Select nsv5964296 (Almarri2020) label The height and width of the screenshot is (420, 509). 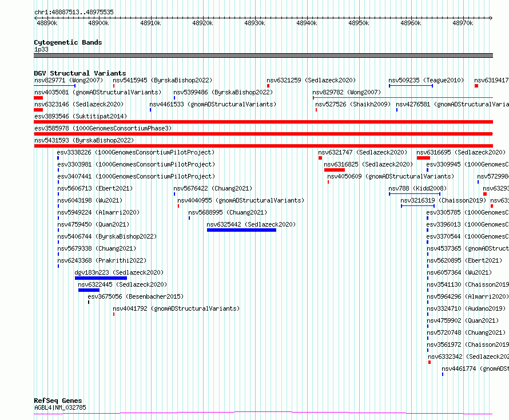point(467,296)
